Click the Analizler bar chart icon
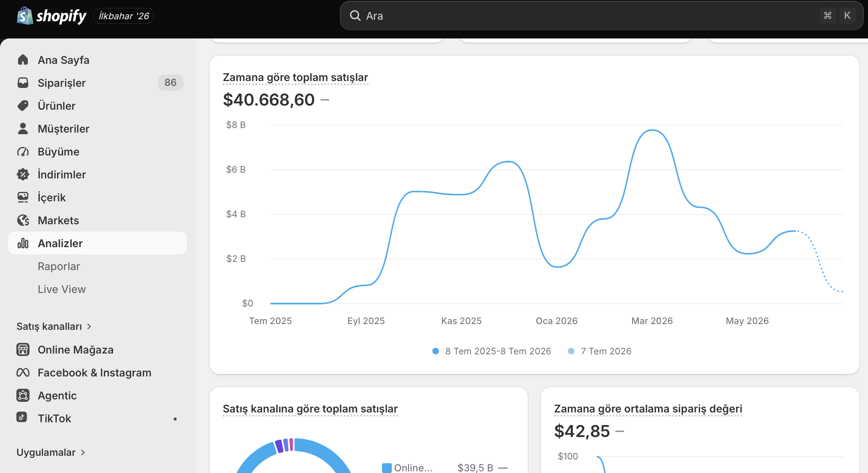This screenshot has width=868, height=473. 23,243
